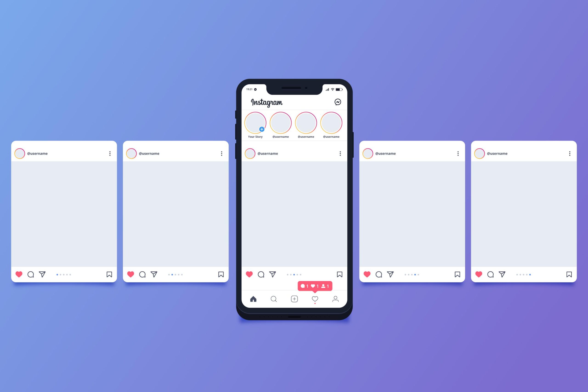Tap Activity heart tab in bottom navigation
The width and height of the screenshot is (588, 392).
[314, 300]
